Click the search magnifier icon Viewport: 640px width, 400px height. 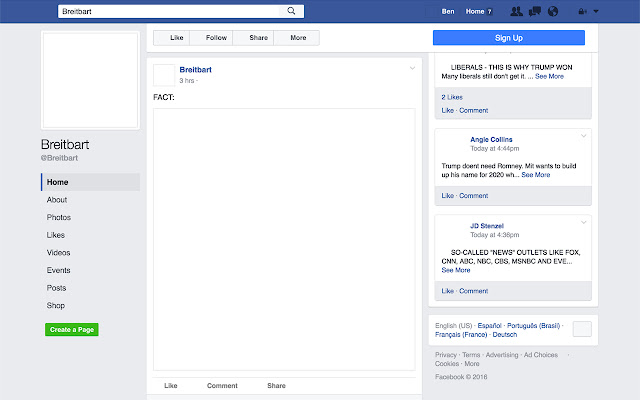[292, 12]
